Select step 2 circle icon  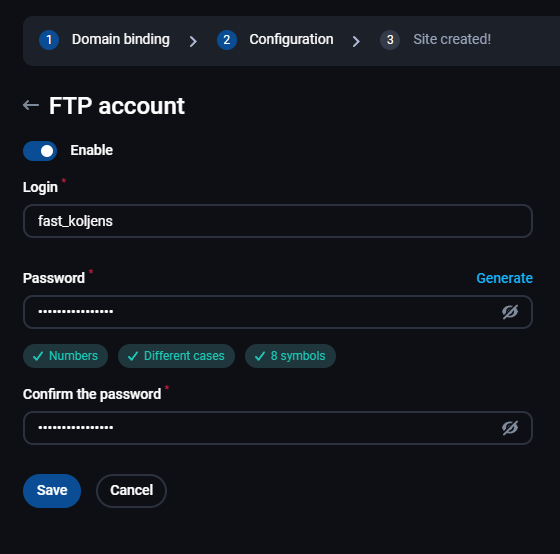(x=227, y=40)
